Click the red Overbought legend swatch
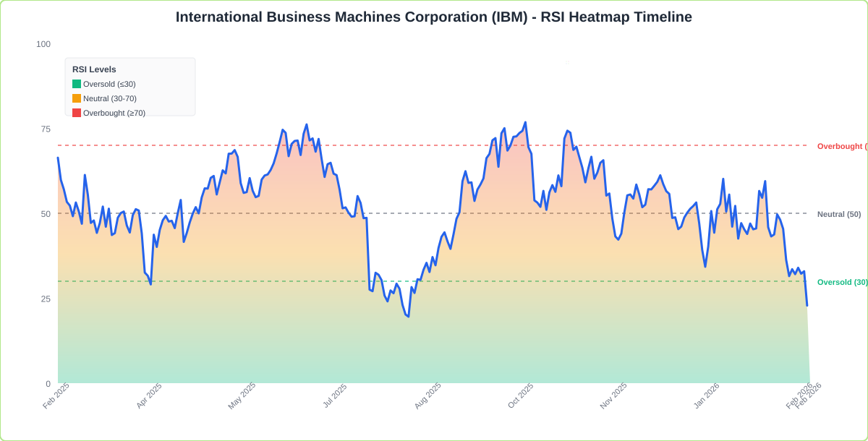The width and height of the screenshot is (868, 441). (x=77, y=113)
